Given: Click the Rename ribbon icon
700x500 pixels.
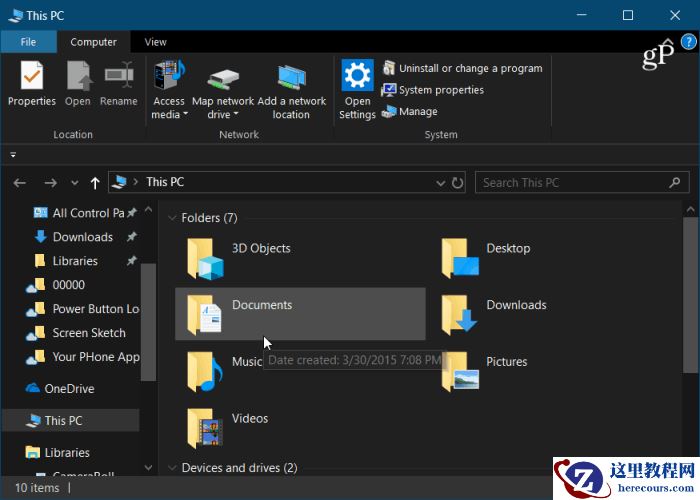Looking at the screenshot, I should 119,75.
